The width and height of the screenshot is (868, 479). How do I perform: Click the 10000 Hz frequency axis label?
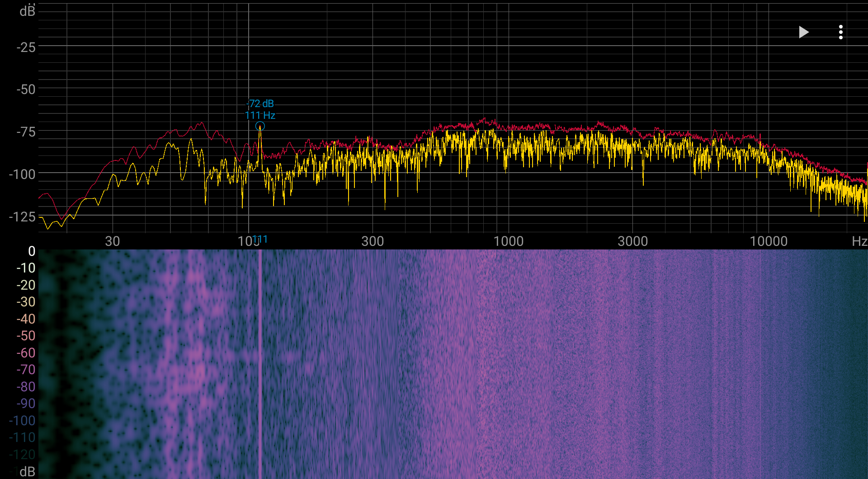[769, 241]
